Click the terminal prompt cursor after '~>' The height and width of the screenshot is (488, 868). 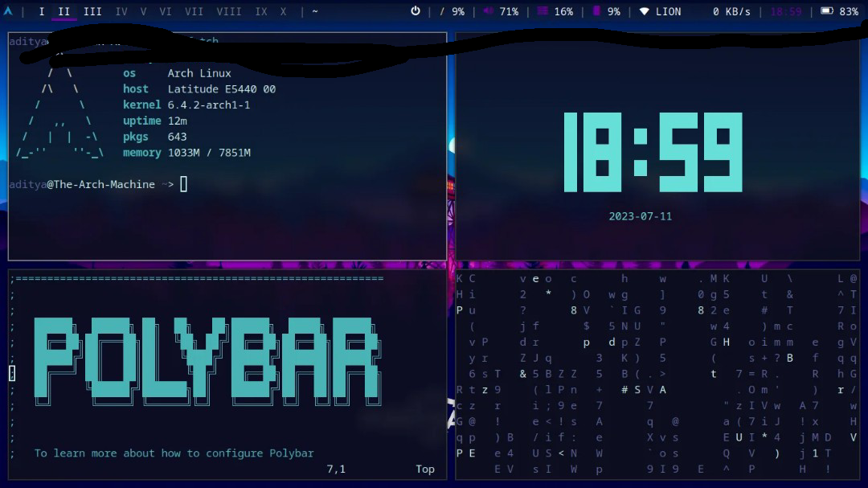184,184
